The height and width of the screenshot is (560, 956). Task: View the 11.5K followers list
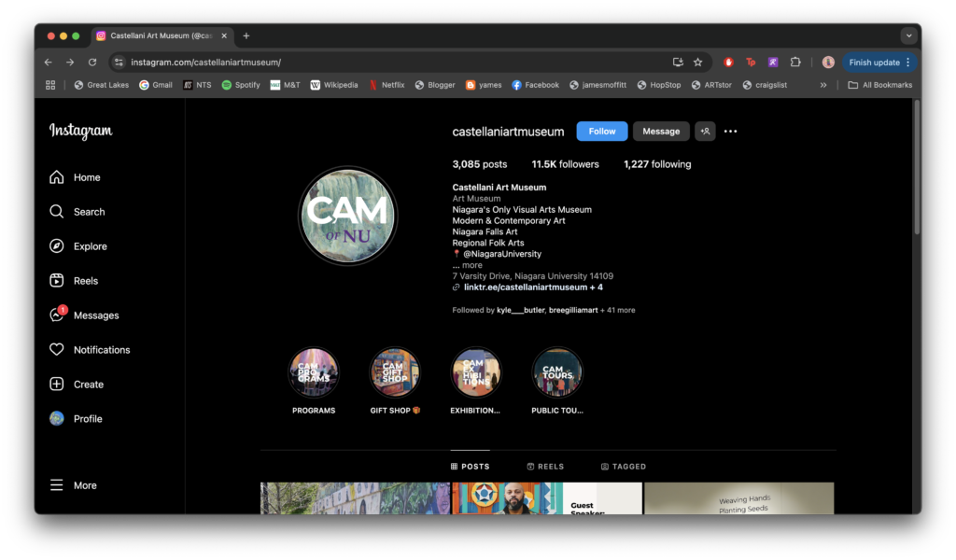pyautogui.click(x=565, y=164)
